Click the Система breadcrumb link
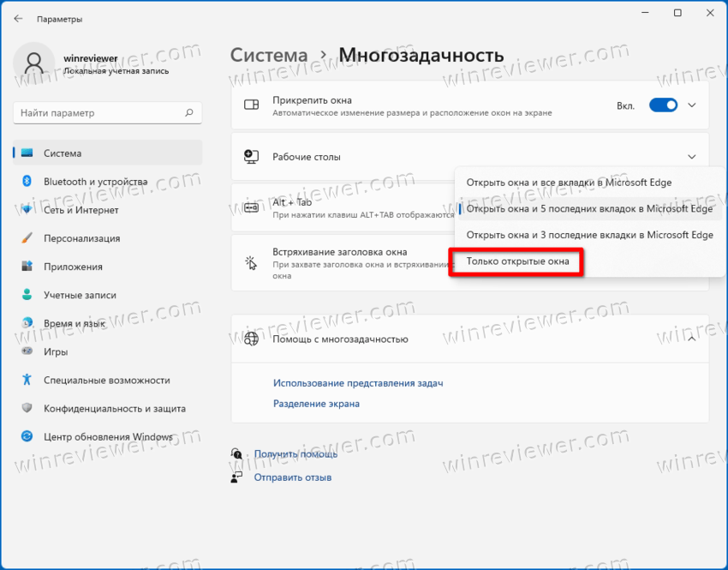This screenshot has width=728, height=570. [x=269, y=55]
